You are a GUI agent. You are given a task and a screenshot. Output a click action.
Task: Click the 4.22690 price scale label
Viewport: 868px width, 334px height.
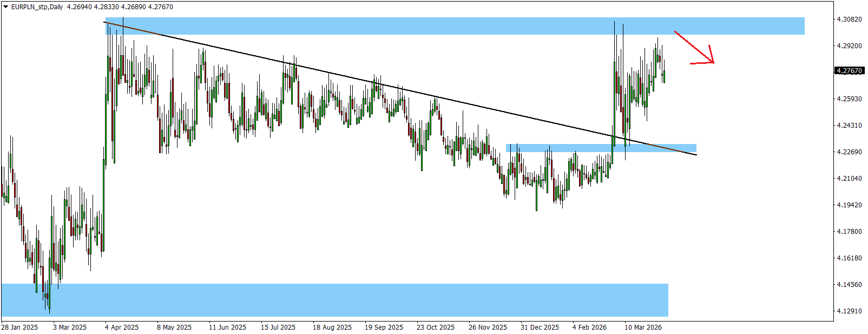pyautogui.click(x=849, y=152)
